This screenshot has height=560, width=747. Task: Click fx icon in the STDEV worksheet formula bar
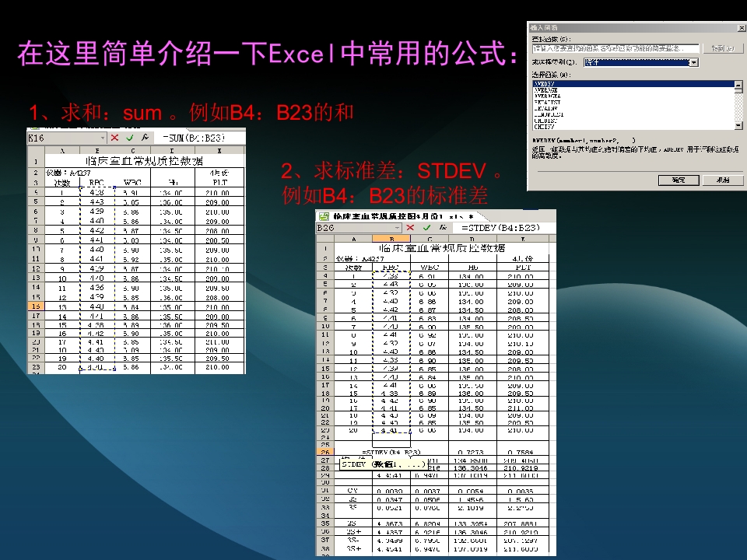click(x=443, y=228)
